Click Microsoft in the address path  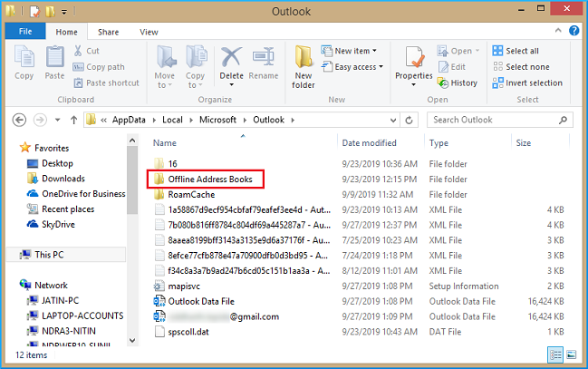(217, 120)
